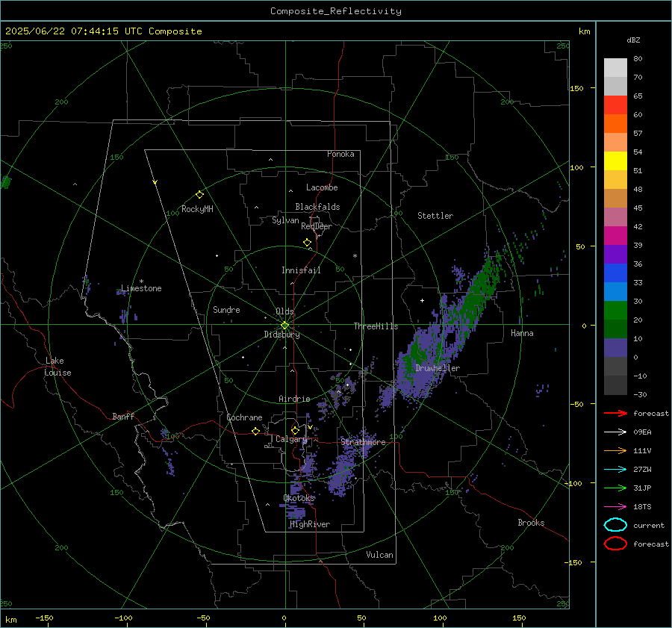
Task: Click the Innisfail town label
Action: click(301, 270)
